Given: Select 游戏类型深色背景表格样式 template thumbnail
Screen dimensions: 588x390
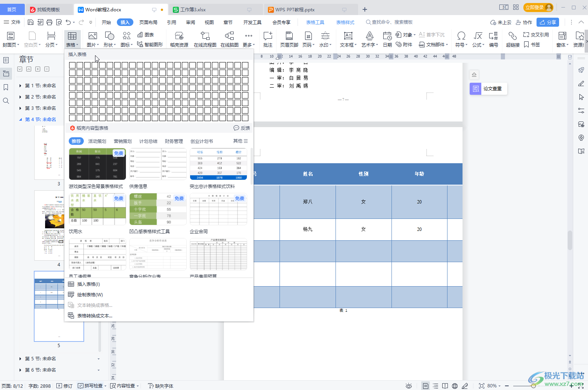Looking at the screenshot, I should (x=97, y=164).
